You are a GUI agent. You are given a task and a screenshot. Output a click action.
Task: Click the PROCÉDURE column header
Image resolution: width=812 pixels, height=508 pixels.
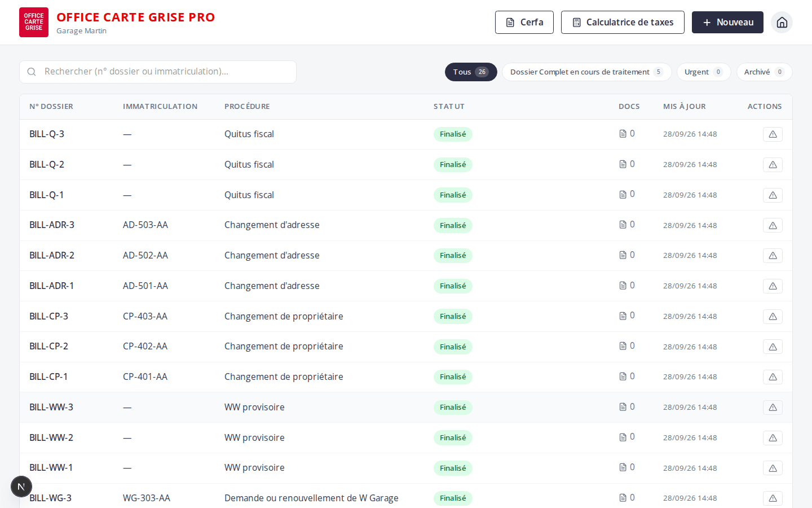click(247, 106)
